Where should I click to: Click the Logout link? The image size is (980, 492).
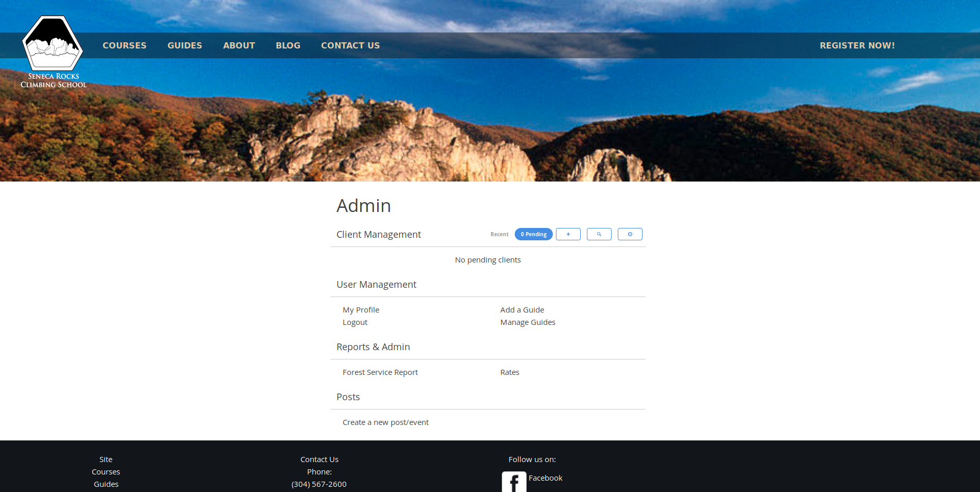pos(355,322)
